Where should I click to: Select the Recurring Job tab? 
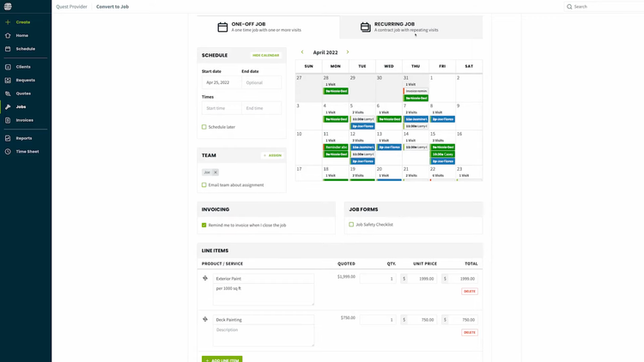[x=411, y=27]
